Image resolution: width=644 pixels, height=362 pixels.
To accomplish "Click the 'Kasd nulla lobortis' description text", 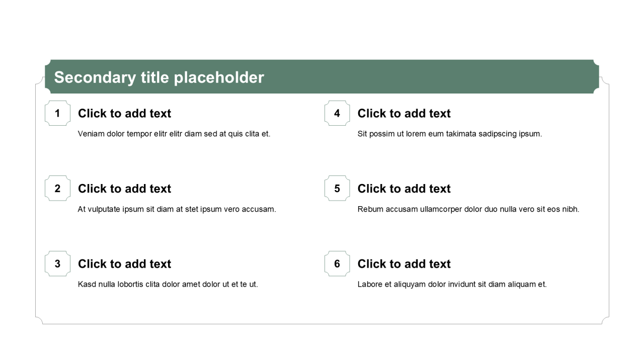I will pyautogui.click(x=168, y=285).
